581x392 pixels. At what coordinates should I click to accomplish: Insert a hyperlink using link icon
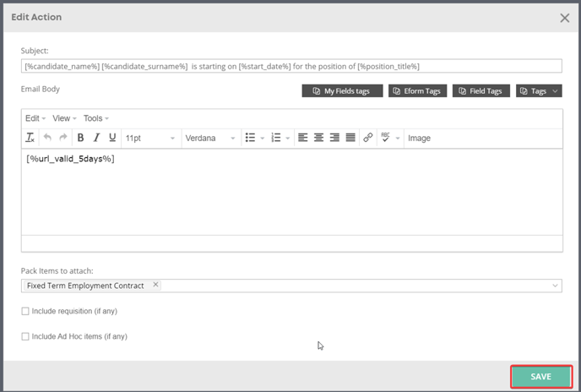(x=368, y=138)
